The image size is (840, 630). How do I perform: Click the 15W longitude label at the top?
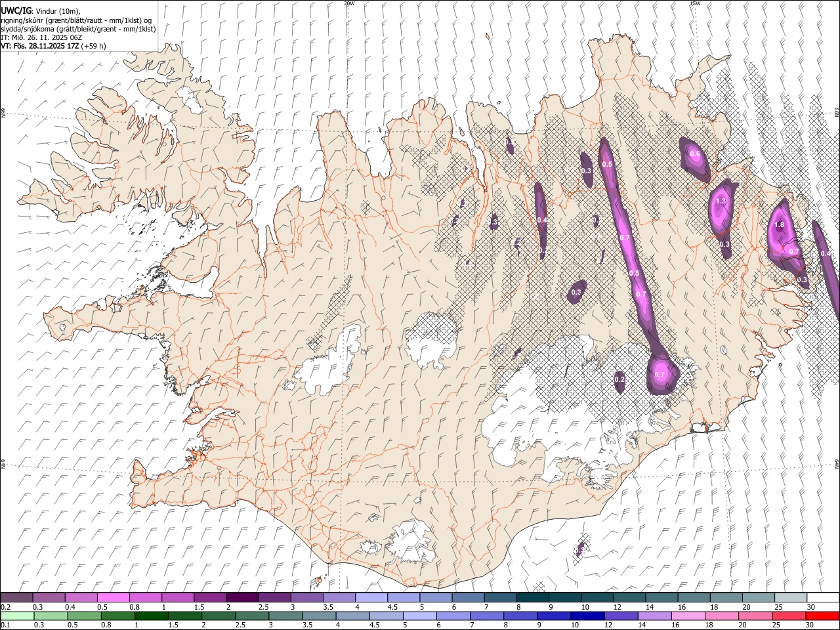click(x=695, y=3)
